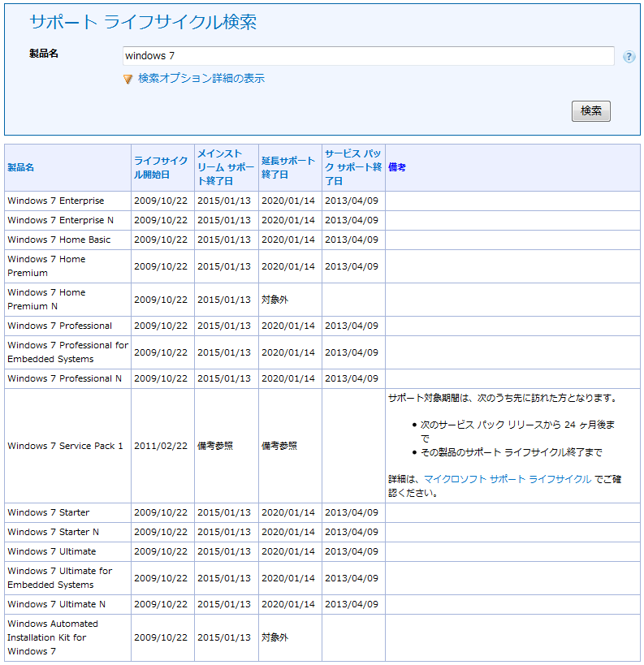Click bullet 'その製品のサポート ライフサイクル終了まで'
The width and height of the screenshot is (644, 665).
pyautogui.click(x=511, y=452)
